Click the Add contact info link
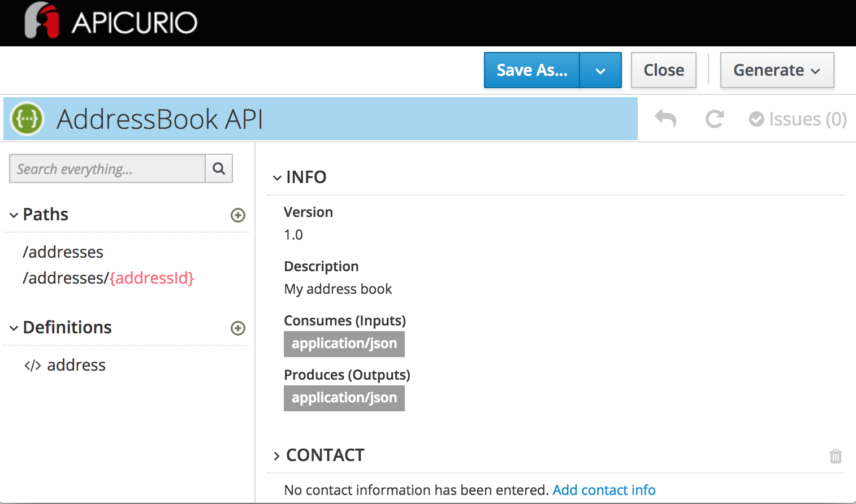Screen dimensions: 856x504 click(604, 490)
